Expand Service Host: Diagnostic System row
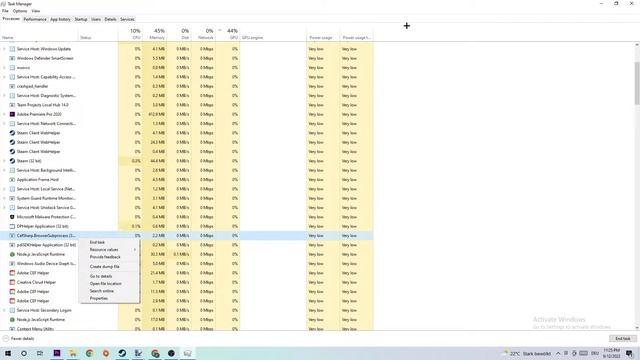Viewport: 640px width, 360px height. pyautogui.click(x=4, y=96)
